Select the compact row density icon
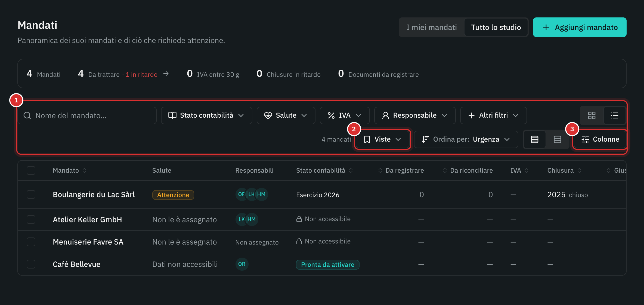 534,139
